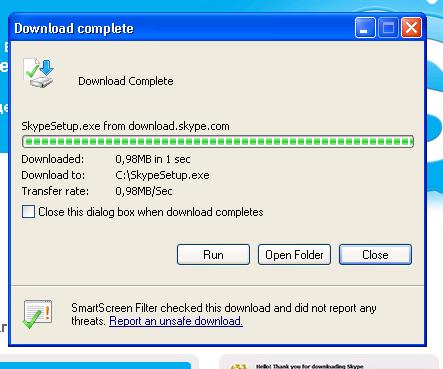Enable 'Close this dialog box when download completes'

point(28,212)
